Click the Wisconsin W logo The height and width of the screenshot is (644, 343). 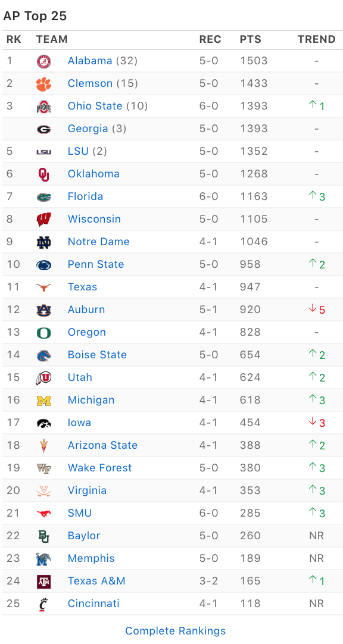coord(43,219)
